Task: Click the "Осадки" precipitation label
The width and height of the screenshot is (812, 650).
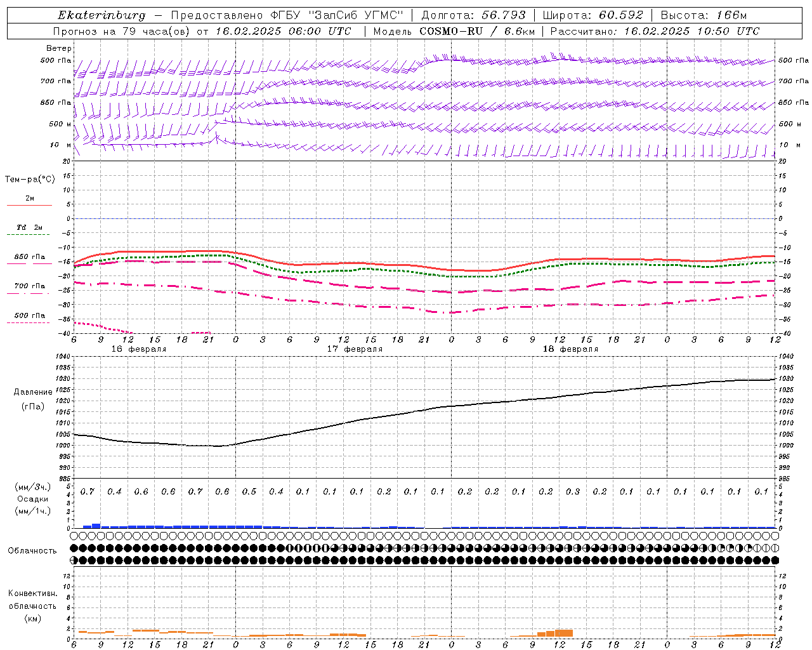Action: tap(33, 499)
